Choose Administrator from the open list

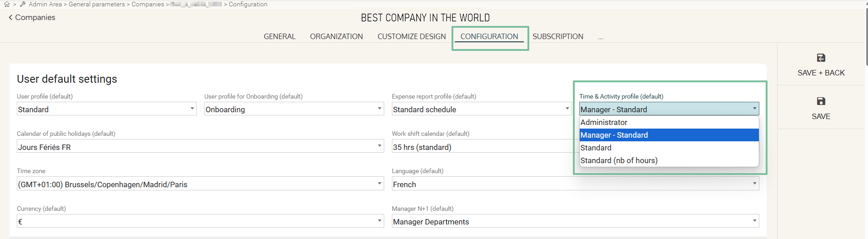tap(669, 122)
